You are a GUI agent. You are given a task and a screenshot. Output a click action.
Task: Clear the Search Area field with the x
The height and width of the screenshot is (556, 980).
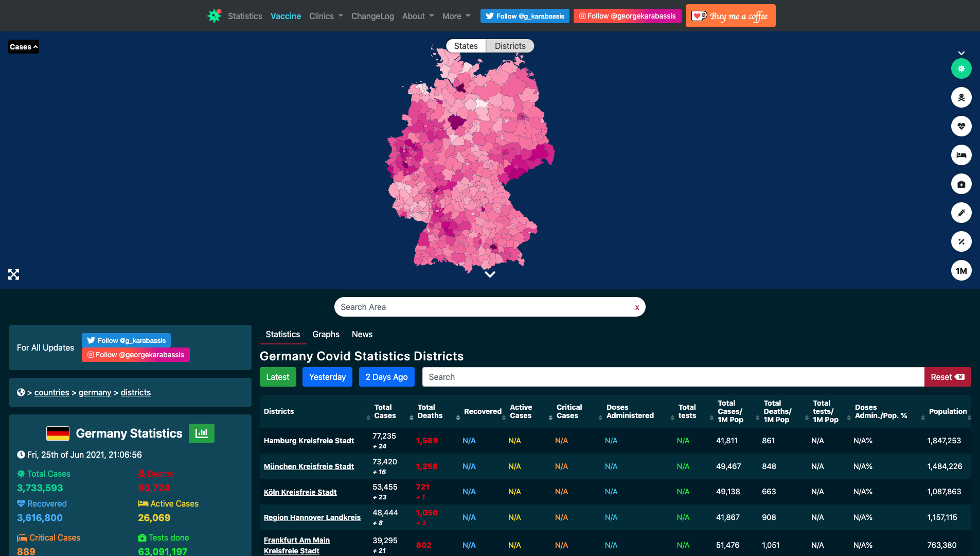(x=637, y=307)
